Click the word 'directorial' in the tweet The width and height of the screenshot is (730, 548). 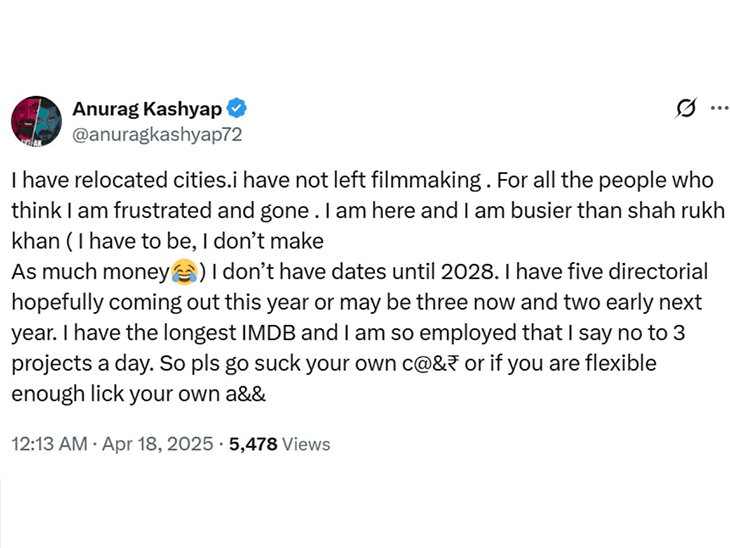(659, 271)
